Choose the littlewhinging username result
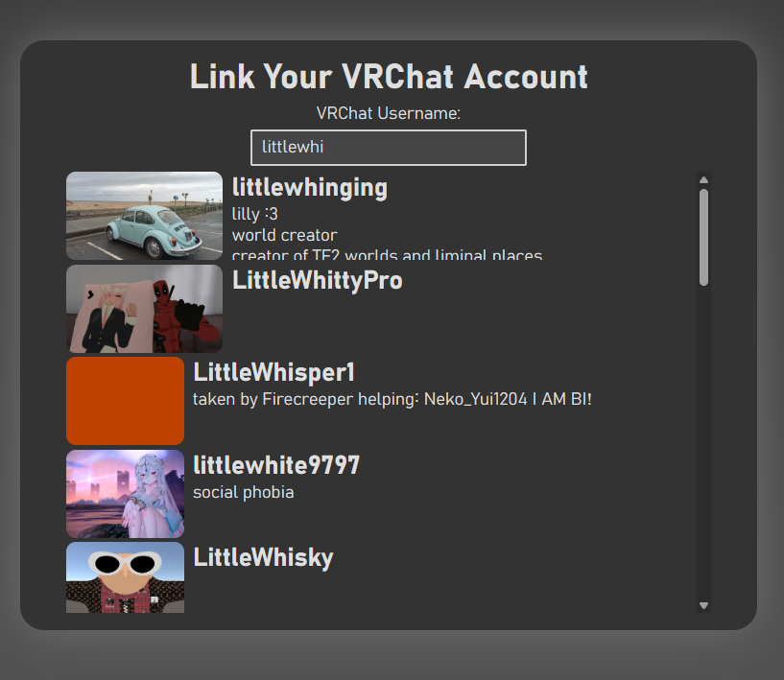The height and width of the screenshot is (680, 784). point(309,188)
